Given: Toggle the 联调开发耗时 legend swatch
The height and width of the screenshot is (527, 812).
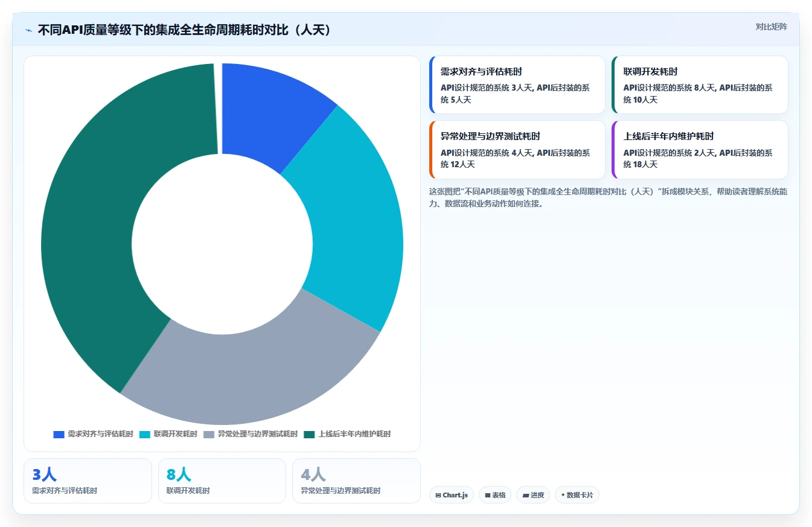Looking at the screenshot, I should pyautogui.click(x=145, y=435).
